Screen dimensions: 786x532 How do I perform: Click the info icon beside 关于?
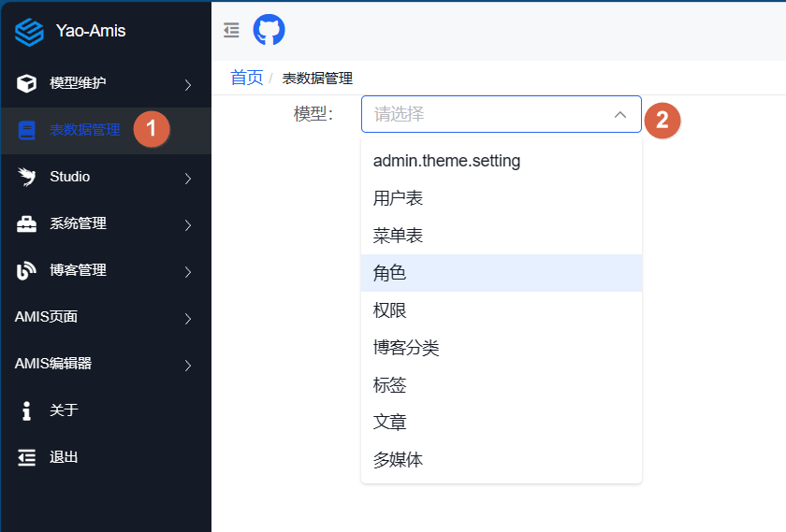point(27,410)
